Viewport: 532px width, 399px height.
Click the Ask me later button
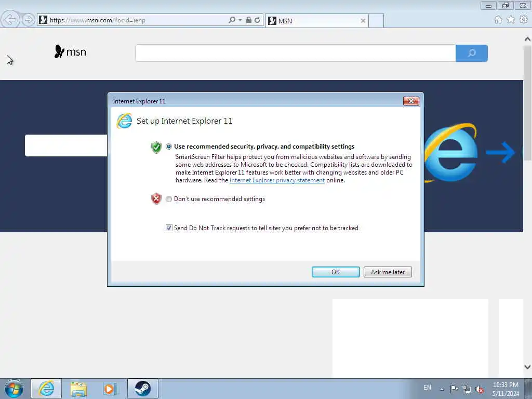click(x=388, y=272)
